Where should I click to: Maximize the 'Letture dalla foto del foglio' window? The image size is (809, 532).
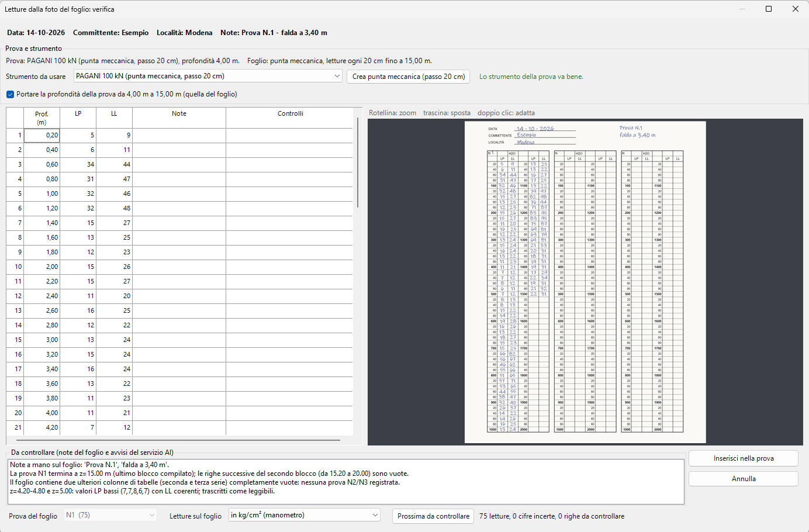coord(769,9)
